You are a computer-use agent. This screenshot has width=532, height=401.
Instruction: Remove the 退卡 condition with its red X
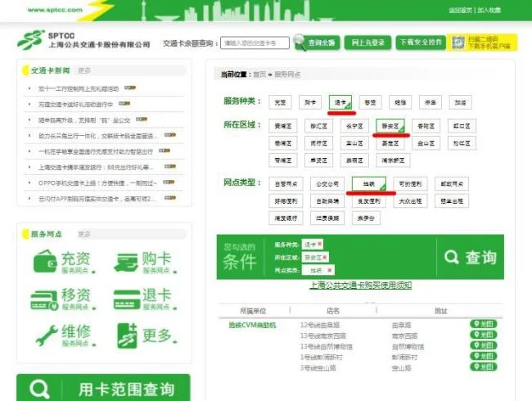(319, 244)
